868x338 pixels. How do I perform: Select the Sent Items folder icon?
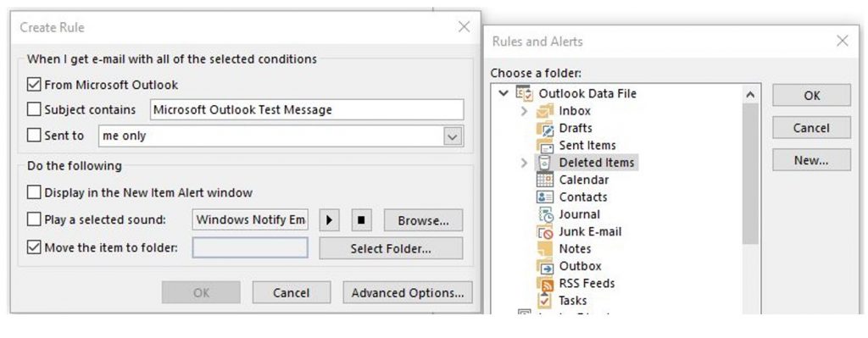(x=545, y=145)
